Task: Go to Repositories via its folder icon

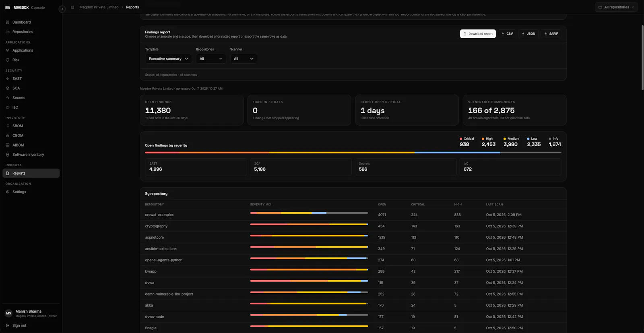Action: pyautogui.click(x=8, y=32)
